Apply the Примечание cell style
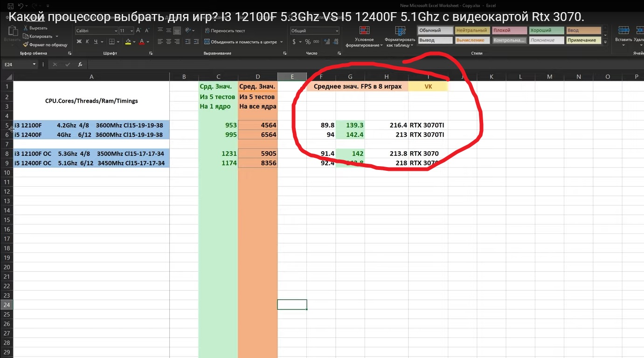This screenshot has width=644, height=358. 584,40
